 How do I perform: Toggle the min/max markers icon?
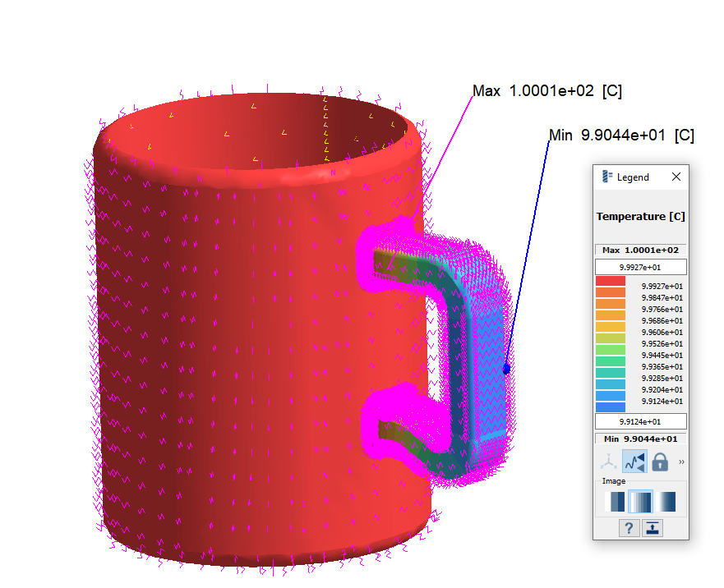click(634, 462)
